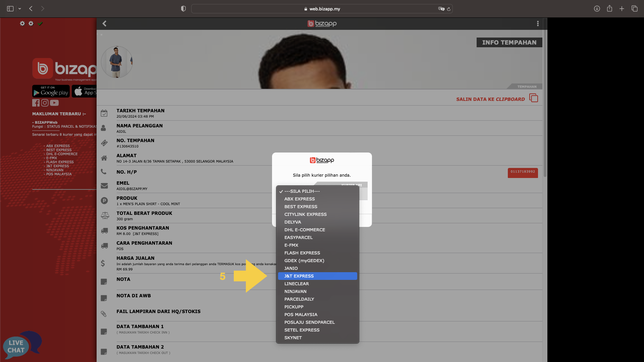
Task: Reload page with Safari refresh icon
Action: coord(448,9)
